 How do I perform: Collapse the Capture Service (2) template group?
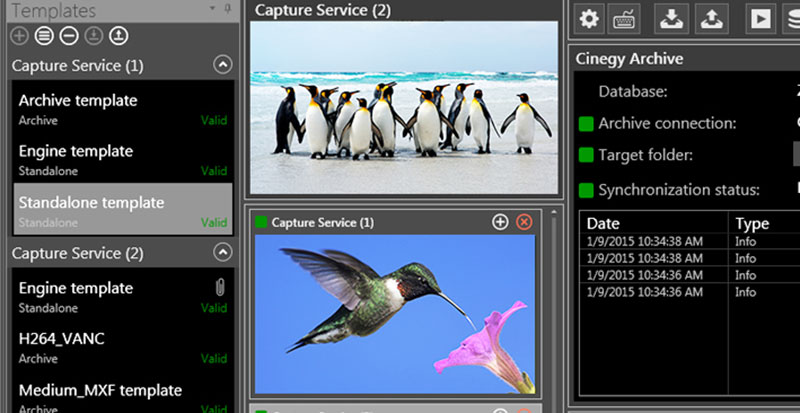tap(222, 252)
